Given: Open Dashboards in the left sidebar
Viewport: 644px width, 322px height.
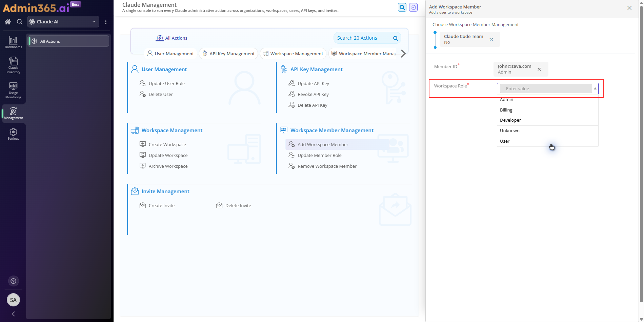Looking at the screenshot, I should click(13, 42).
